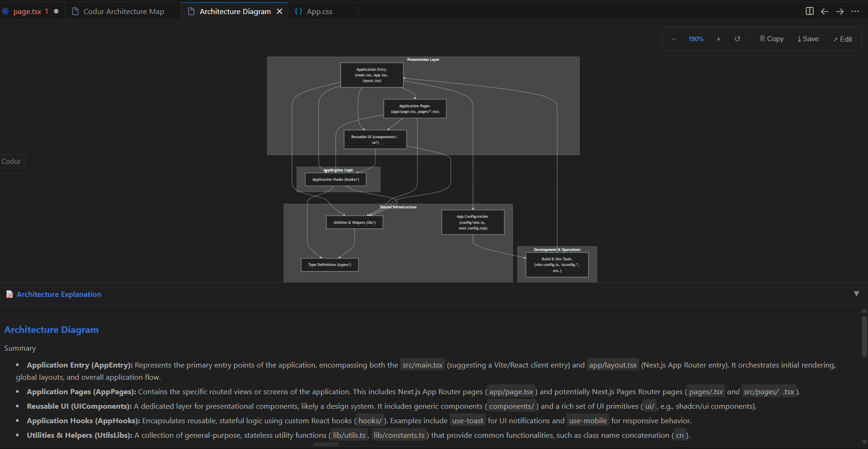Switch to the App.css tab

click(x=320, y=11)
